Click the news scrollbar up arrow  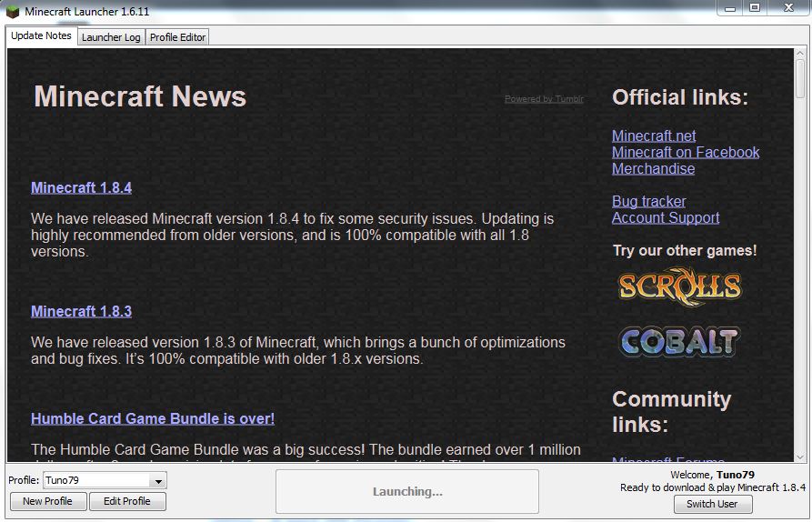(800, 53)
